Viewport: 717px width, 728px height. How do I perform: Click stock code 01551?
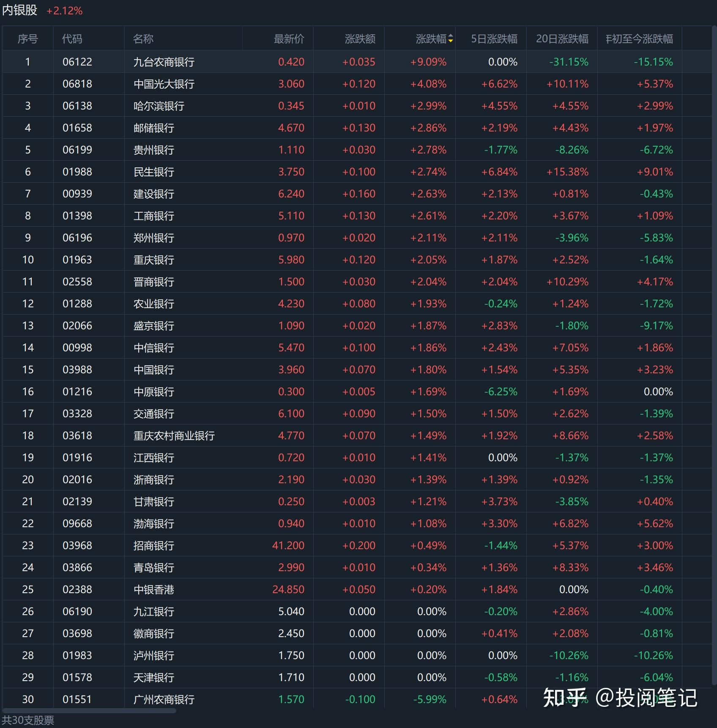(x=77, y=699)
